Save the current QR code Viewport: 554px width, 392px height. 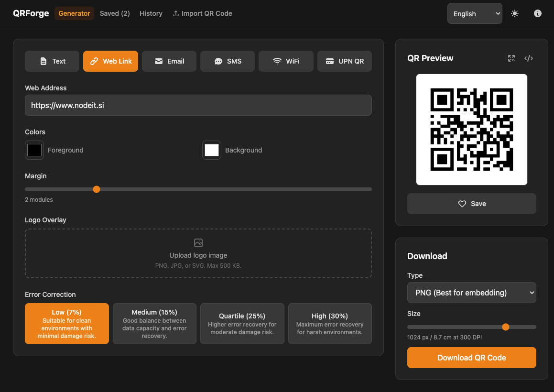coord(471,204)
